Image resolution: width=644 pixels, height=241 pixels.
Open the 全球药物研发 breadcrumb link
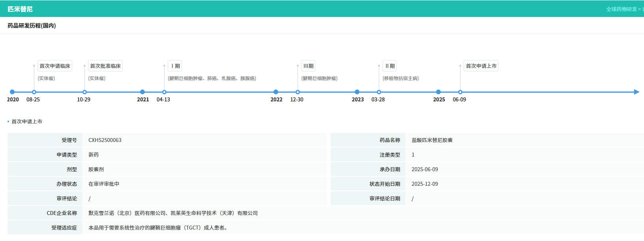(x=621, y=9)
